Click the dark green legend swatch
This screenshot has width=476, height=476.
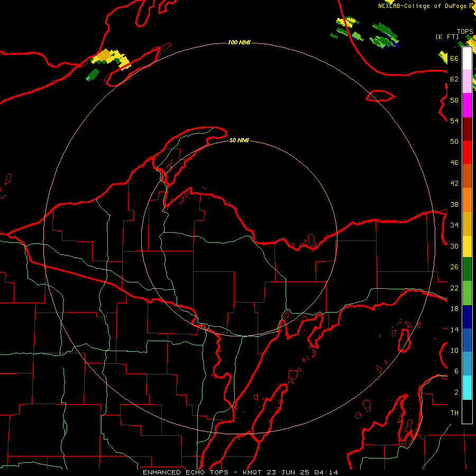(x=467, y=269)
